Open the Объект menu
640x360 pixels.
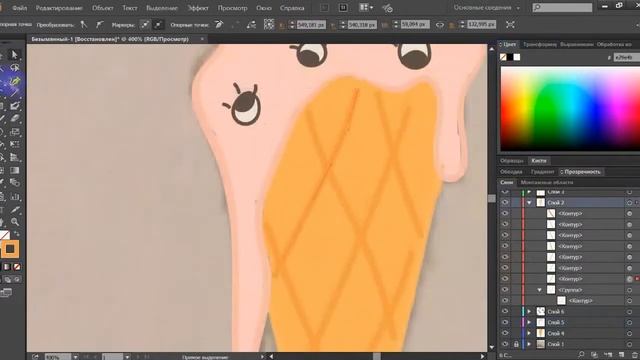[x=102, y=8]
